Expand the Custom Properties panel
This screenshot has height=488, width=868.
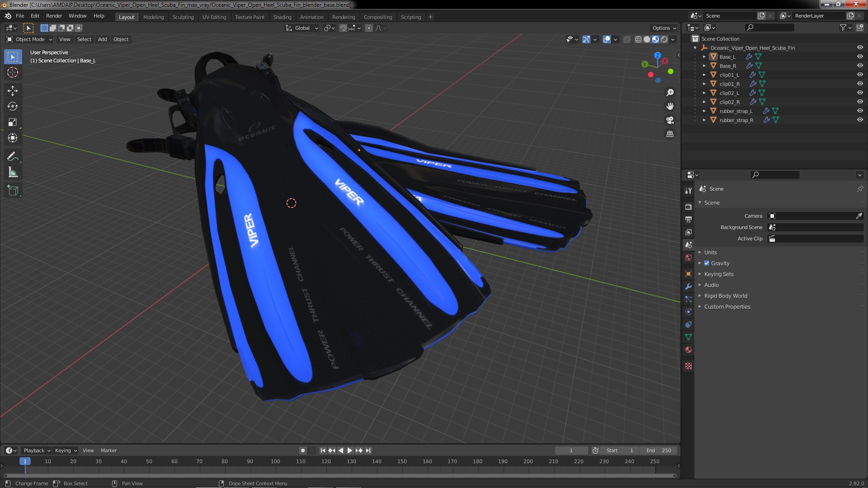click(x=727, y=306)
